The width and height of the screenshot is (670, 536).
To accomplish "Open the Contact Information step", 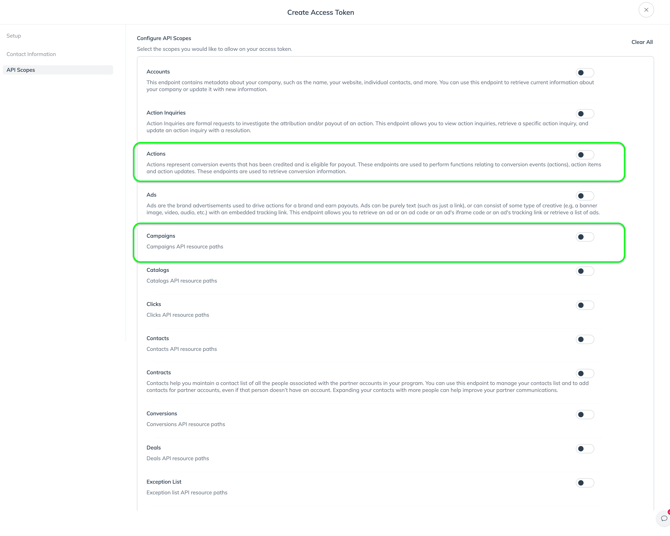I will click(x=31, y=54).
